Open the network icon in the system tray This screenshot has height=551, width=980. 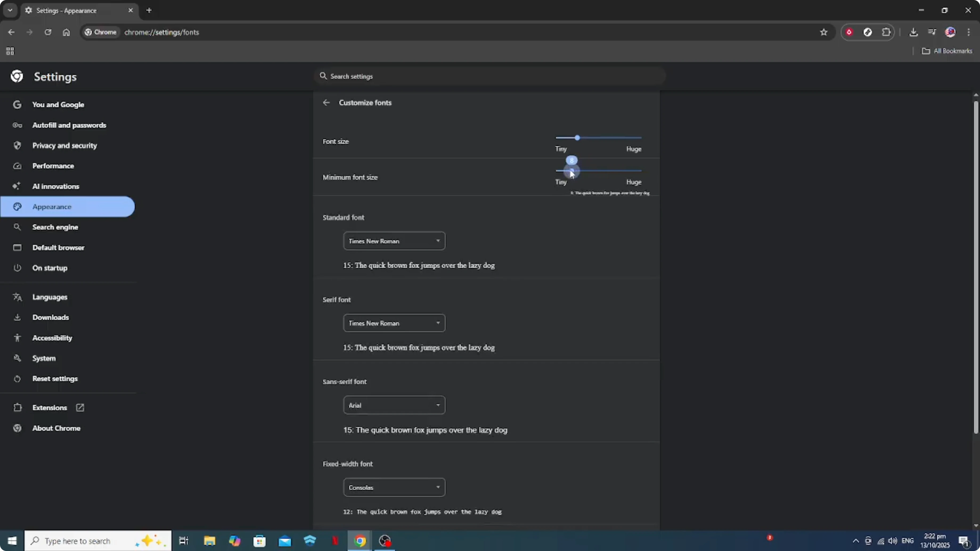pos(881,541)
